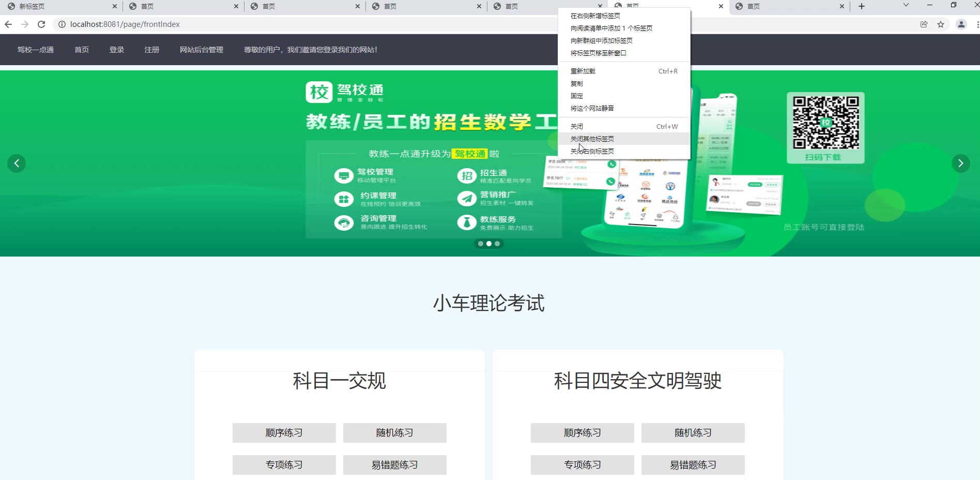The height and width of the screenshot is (480, 980).
Task: Start 随机练习 under 科目四安全文明驾驶
Action: (693, 433)
